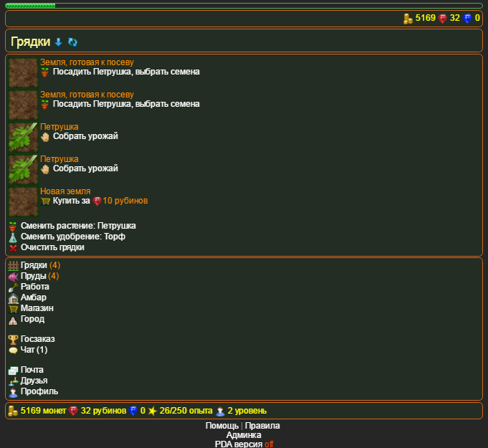Image resolution: width=488 pixels, height=448 pixels.
Task: Click the shopping cart icon beside Купить за
Action: (45, 201)
